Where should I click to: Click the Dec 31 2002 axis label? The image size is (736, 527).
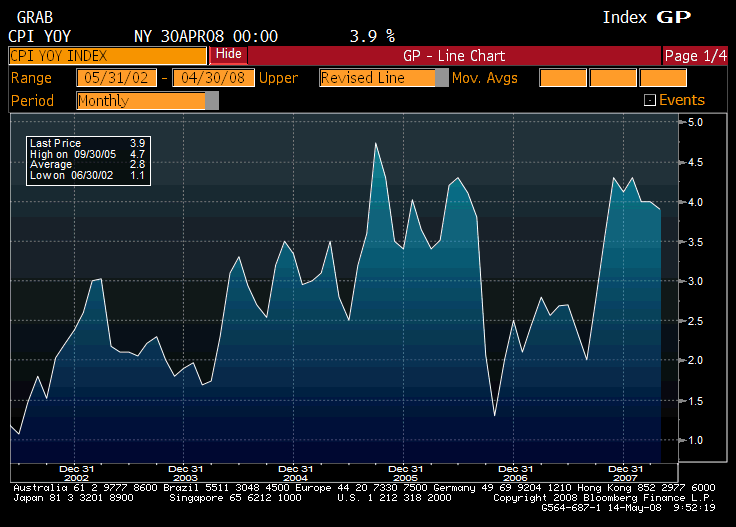pos(75,473)
